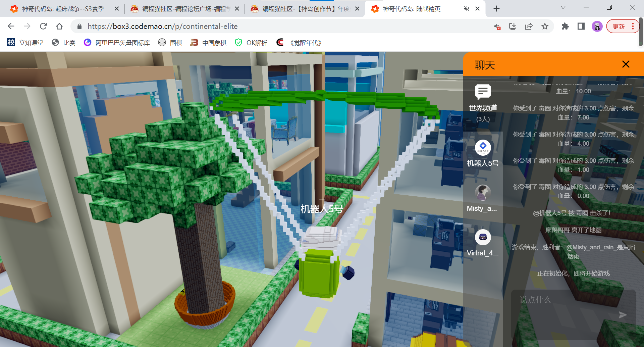
Task: Open the 《觉醒年代》 bookmark
Action: tap(299, 43)
